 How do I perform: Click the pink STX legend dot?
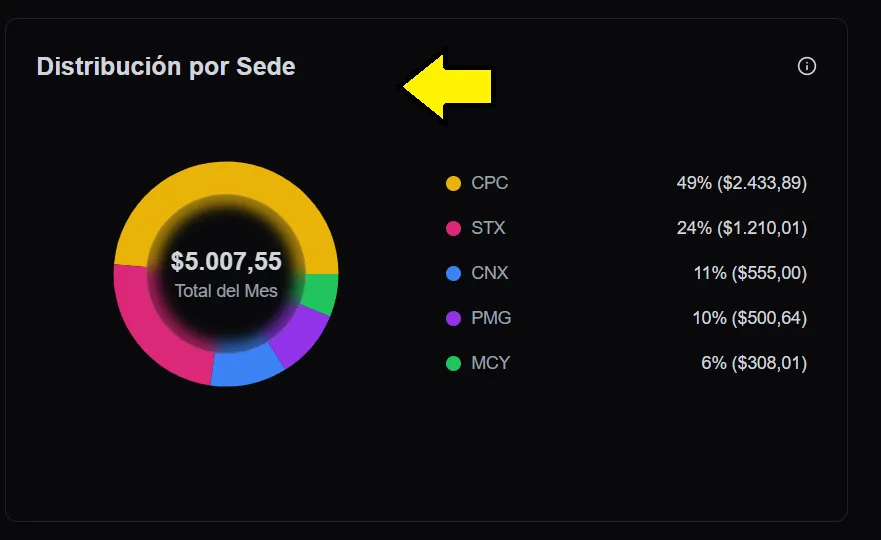453,229
